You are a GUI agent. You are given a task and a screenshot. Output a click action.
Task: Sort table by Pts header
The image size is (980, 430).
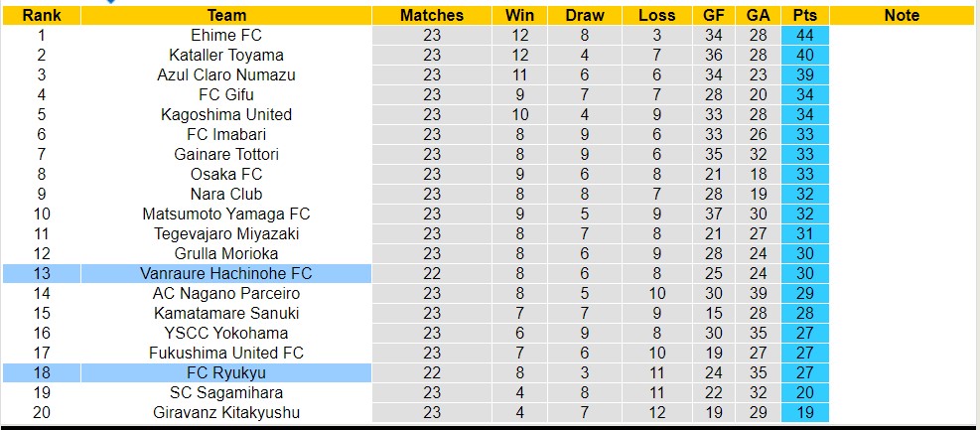[805, 15]
